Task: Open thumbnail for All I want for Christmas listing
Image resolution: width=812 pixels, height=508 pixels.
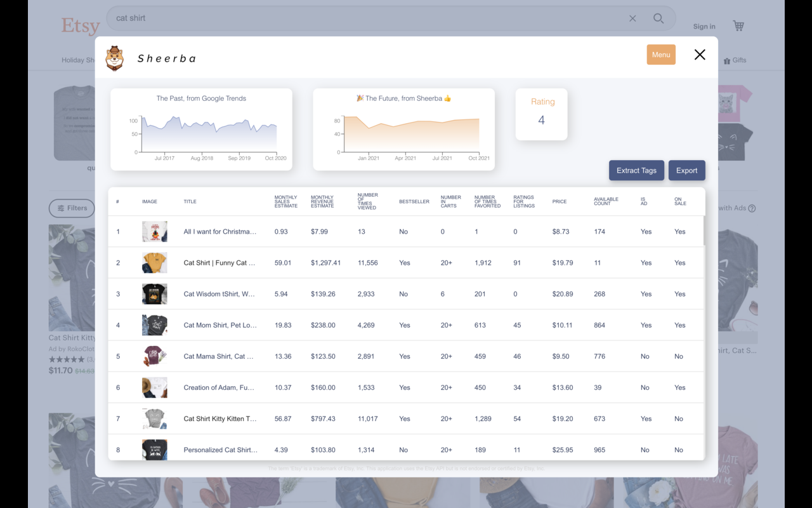Action: point(155,232)
